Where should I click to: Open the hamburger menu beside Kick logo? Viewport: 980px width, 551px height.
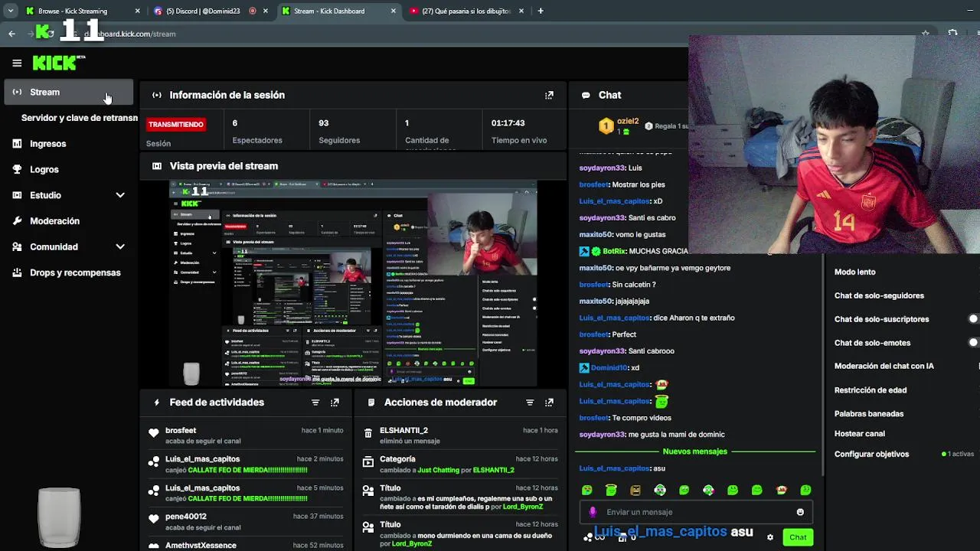click(x=17, y=63)
